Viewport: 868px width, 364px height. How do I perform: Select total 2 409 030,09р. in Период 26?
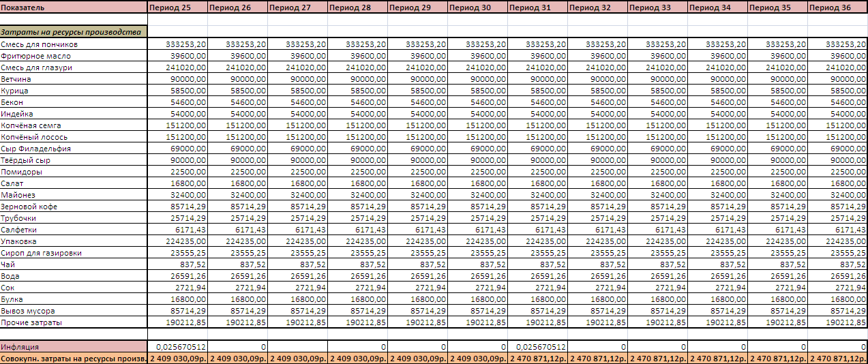coord(237,359)
